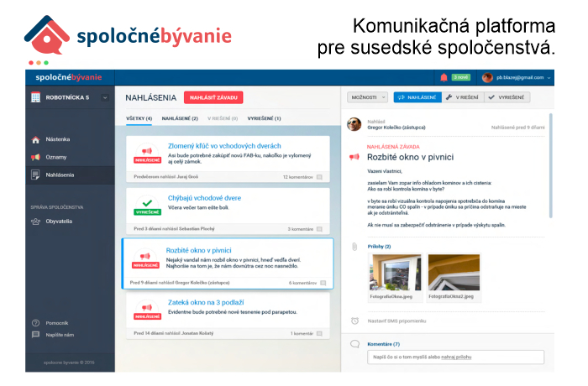Click the chat icon next to Napíšte nám
Screen dimensions: 588x386
tap(35, 335)
